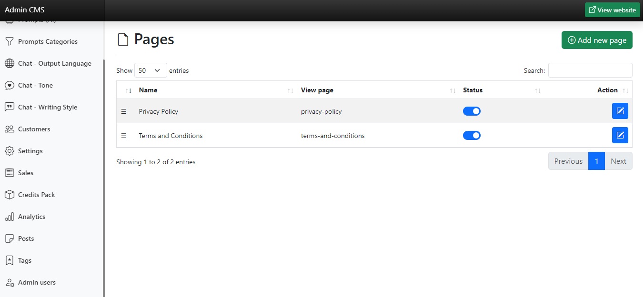The image size is (644, 297).
Task: Click the edit icon for Privacy Policy
Action: click(x=620, y=111)
